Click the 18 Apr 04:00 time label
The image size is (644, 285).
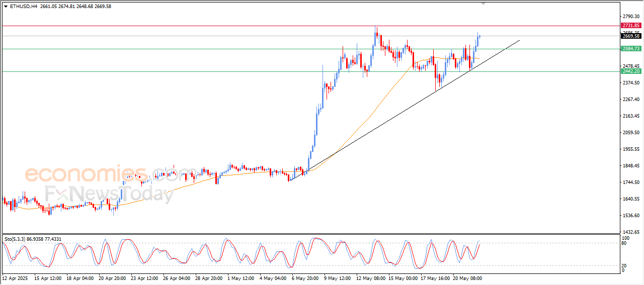[79, 277]
